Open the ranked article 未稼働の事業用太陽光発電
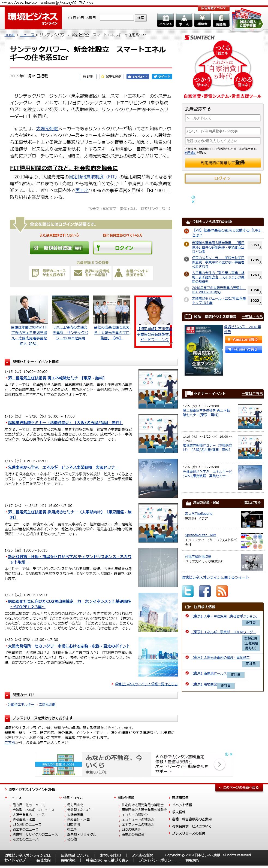This screenshot has width=268, height=868. click(x=218, y=247)
